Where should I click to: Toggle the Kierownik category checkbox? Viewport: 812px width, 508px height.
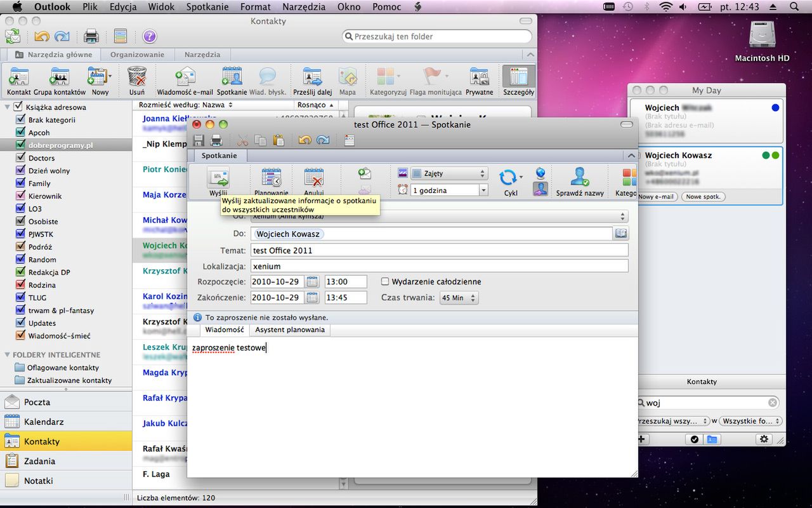[22, 196]
